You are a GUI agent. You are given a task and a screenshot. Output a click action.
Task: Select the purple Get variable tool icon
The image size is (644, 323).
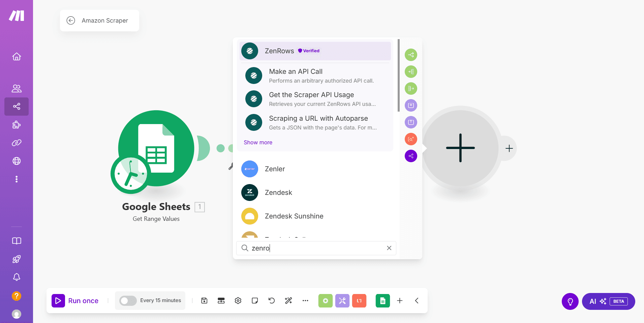(x=411, y=122)
